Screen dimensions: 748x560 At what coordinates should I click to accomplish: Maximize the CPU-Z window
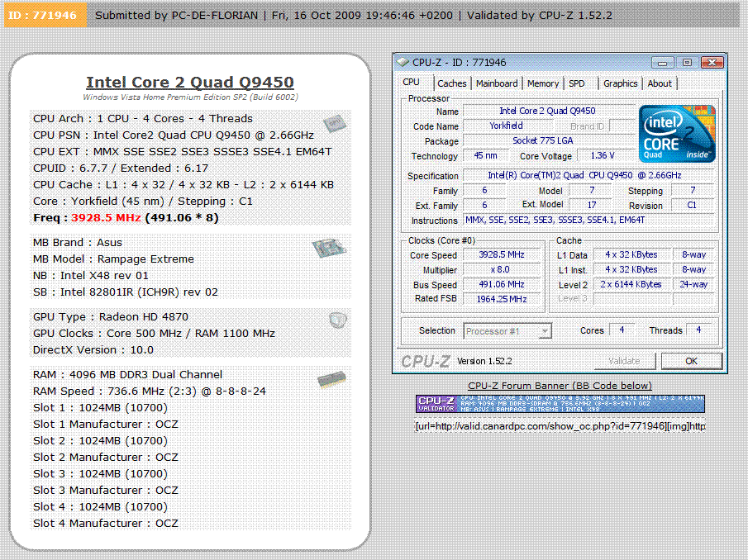pos(687,63)
